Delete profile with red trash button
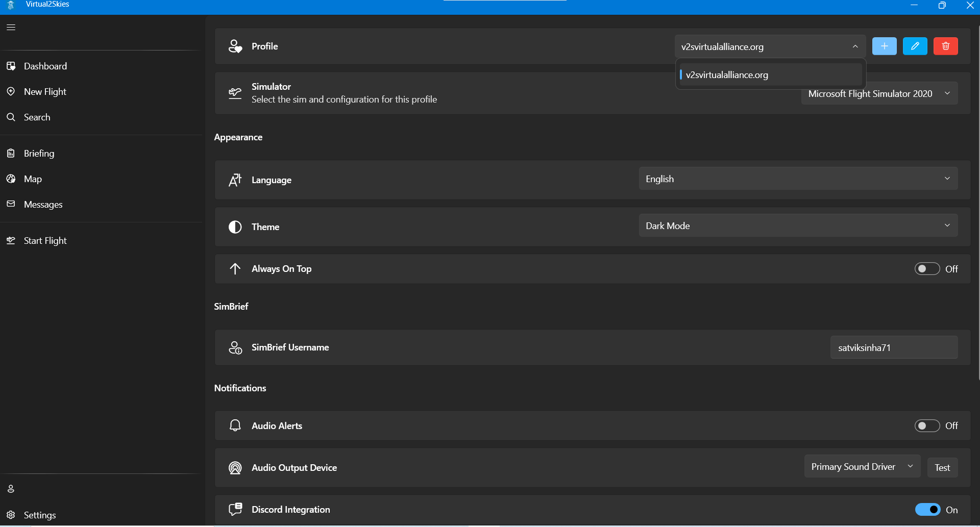980x527 pixels. tap(946, 46)
